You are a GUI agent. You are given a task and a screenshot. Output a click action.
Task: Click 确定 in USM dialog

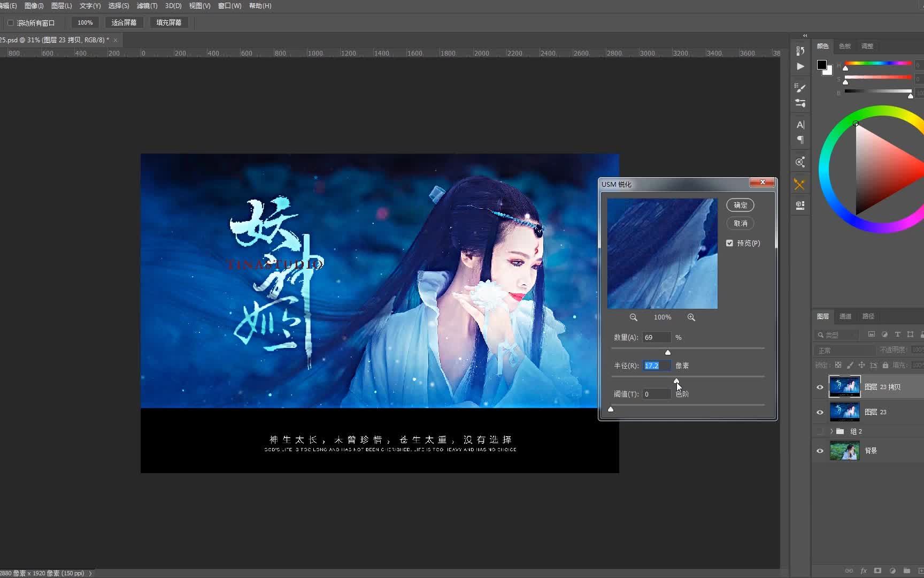click(741, 205)
